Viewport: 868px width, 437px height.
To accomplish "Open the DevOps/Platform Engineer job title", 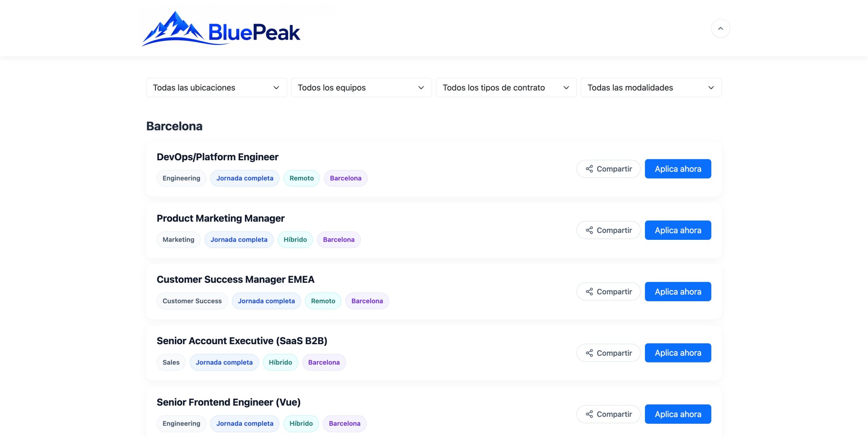I will point(217,157).
